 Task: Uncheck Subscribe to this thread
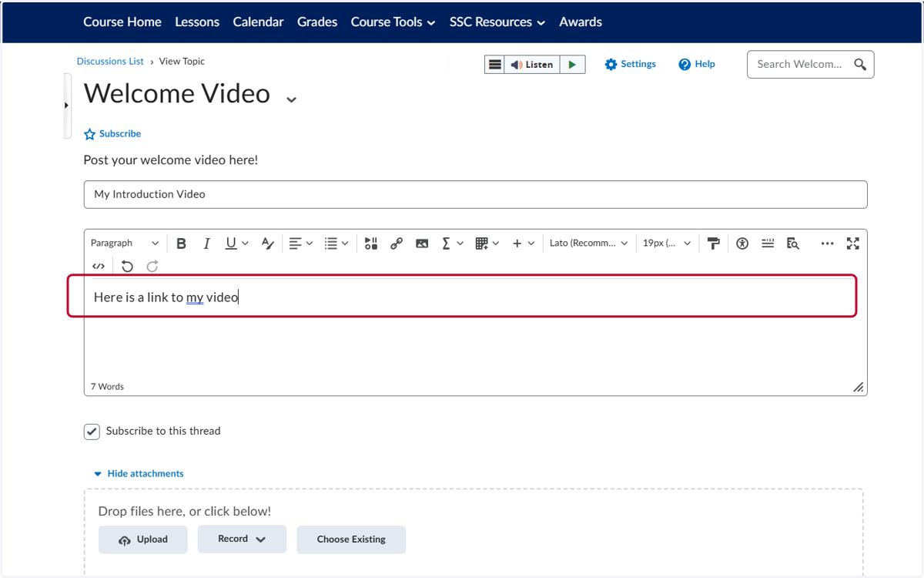click(92, 432)
